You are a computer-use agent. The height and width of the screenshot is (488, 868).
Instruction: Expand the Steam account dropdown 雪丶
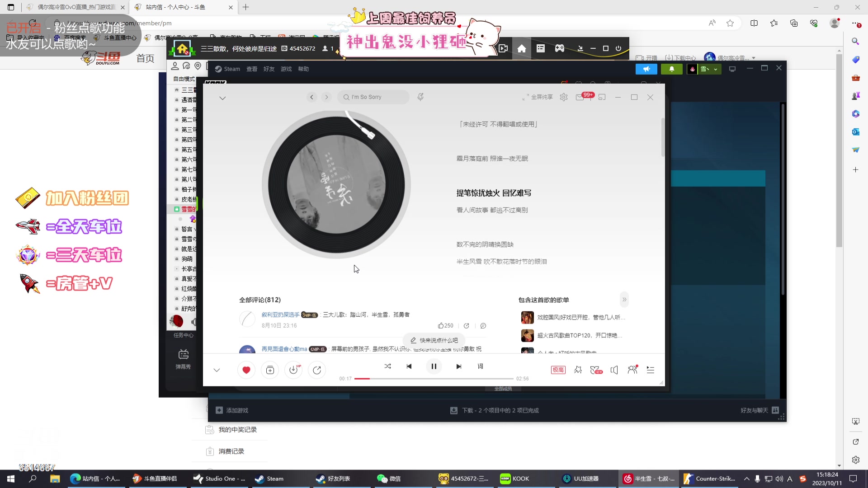708,69
